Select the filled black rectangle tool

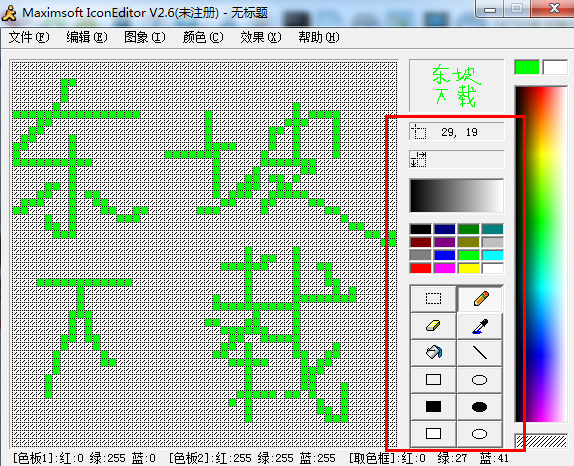click(x=433, y=406)
